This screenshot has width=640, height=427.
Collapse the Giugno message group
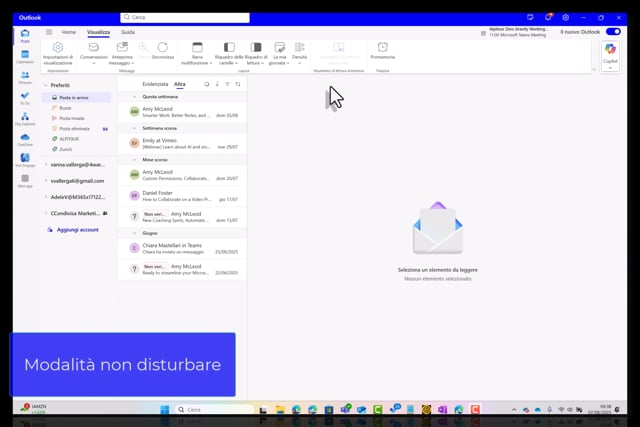click(134, 233)
